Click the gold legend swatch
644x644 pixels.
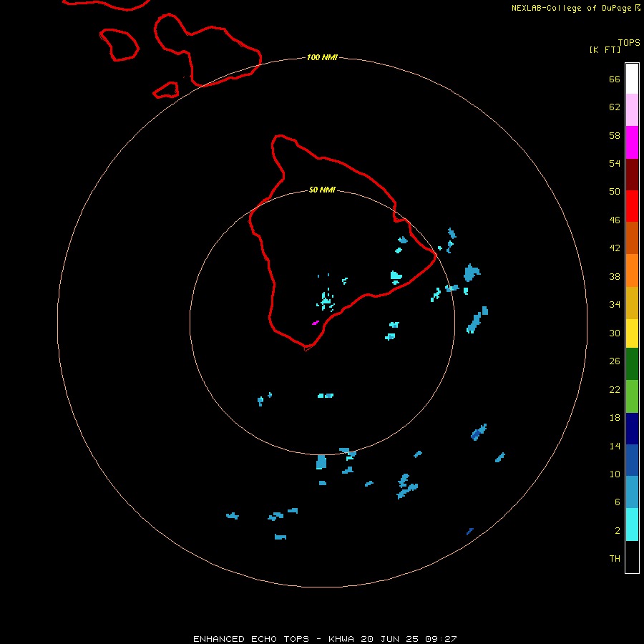(632, 303)
